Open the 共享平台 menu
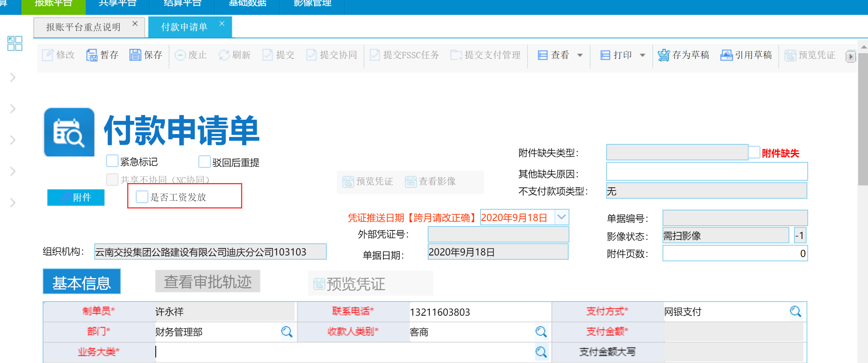The image size is (868, 363). point(117,4)
